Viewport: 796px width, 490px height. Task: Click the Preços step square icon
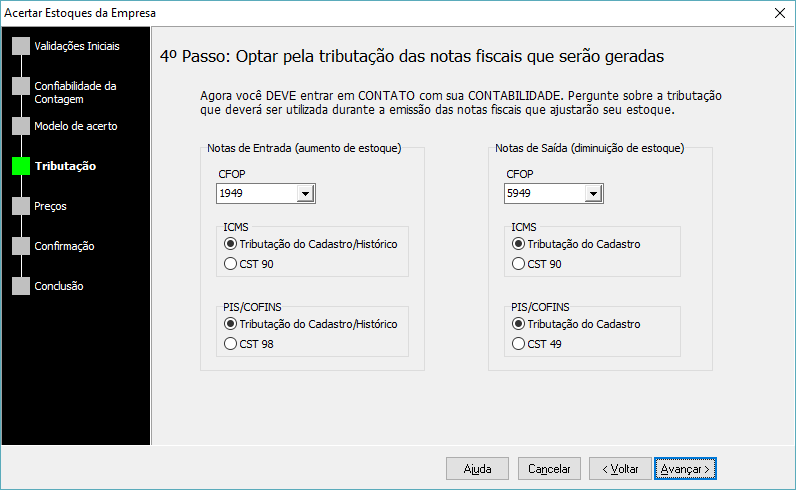[21, 206]
